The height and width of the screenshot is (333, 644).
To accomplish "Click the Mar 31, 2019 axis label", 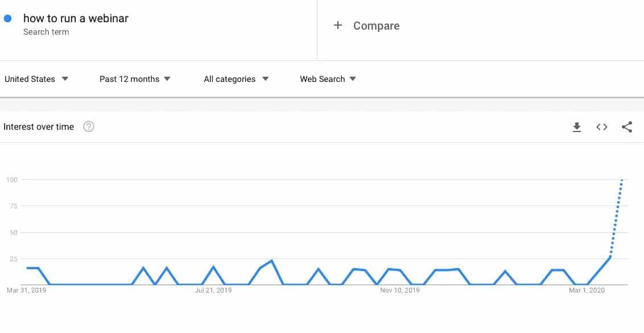I will [x=26, y=291].
